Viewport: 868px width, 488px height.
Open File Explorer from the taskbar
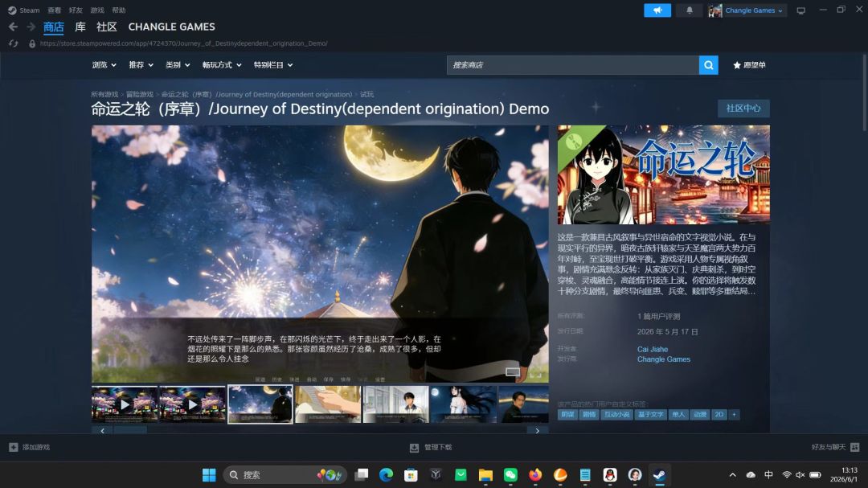click(x=485, y=474)
